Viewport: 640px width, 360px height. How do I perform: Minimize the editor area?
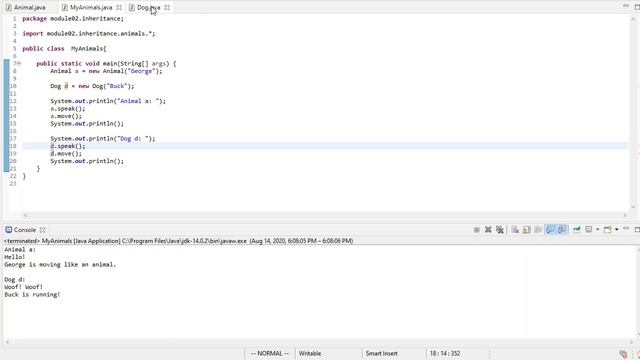626,6
